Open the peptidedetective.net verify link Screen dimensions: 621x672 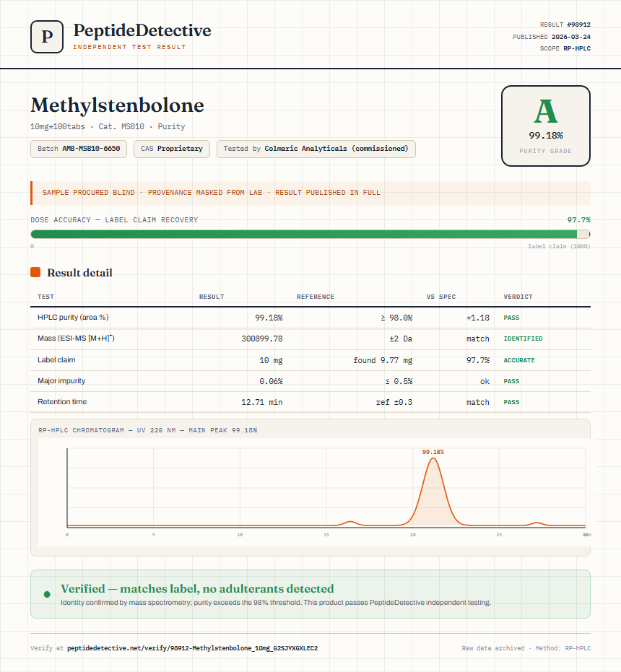point(193,648)
